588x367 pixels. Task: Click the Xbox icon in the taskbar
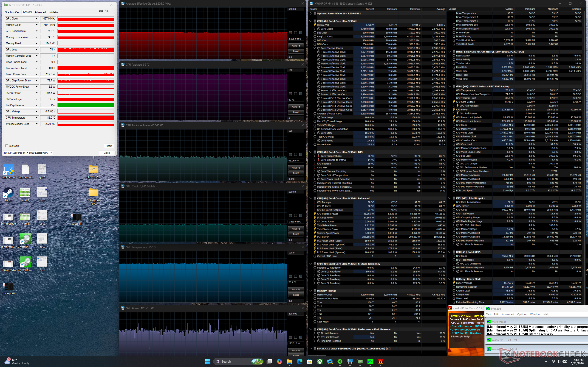tap(320, 361)
